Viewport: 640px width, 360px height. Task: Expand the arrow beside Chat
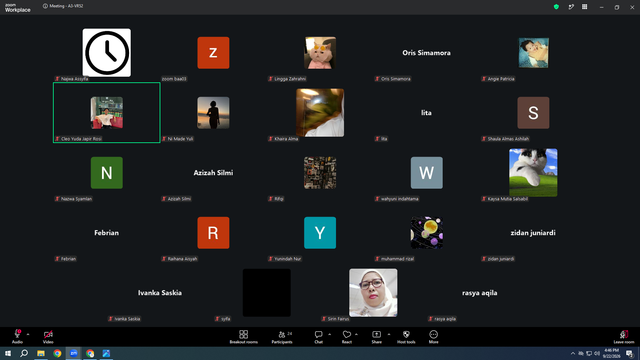point(329,334)
